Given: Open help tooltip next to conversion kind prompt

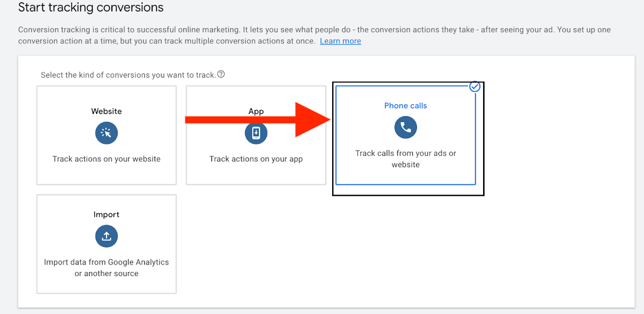Looking at the screenshot, I should 221,74.
